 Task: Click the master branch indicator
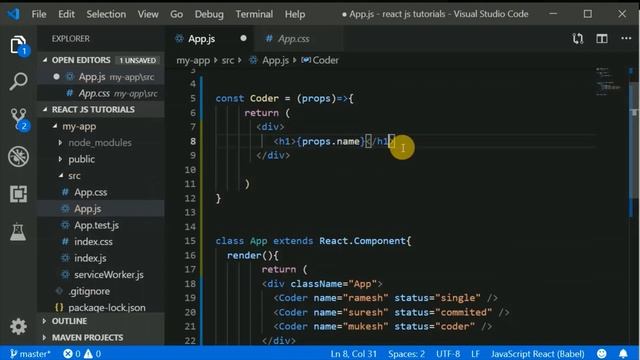click(30, 353)
